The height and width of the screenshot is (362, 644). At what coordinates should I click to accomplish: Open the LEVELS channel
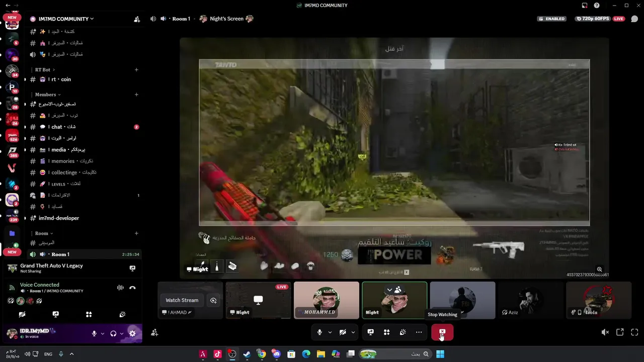84,184
